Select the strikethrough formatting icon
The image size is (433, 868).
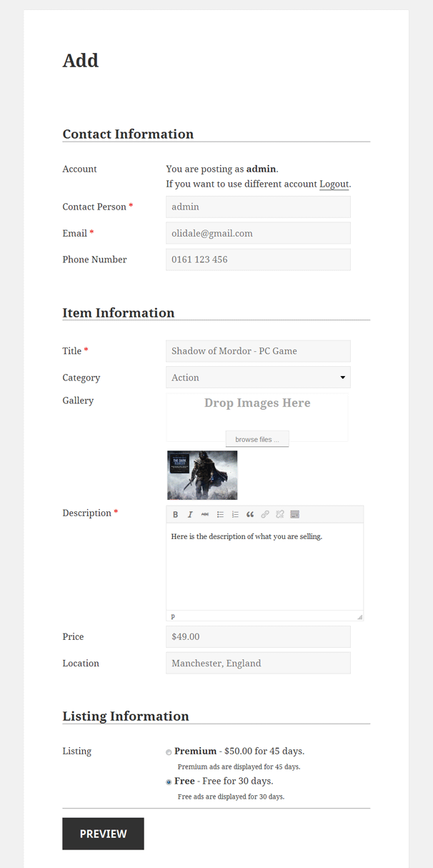click(x=205, y=514)
